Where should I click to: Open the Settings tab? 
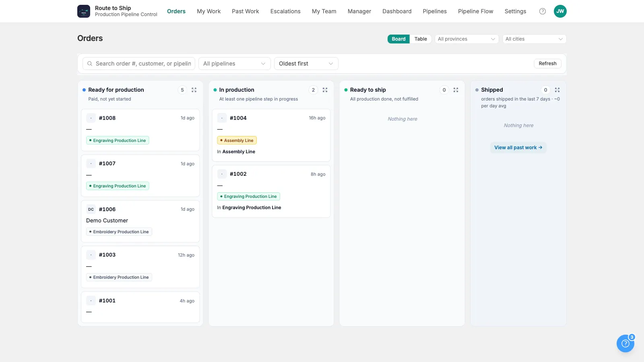coord(515,11)
